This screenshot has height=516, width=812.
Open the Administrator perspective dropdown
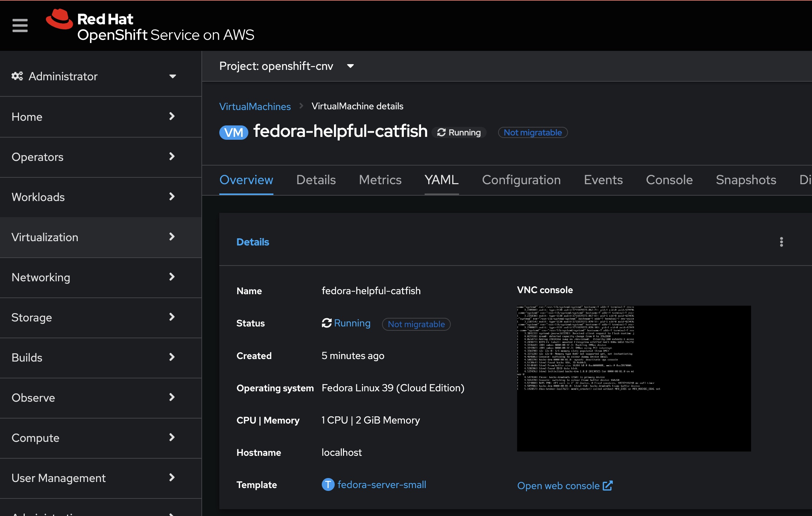point(172,76)
